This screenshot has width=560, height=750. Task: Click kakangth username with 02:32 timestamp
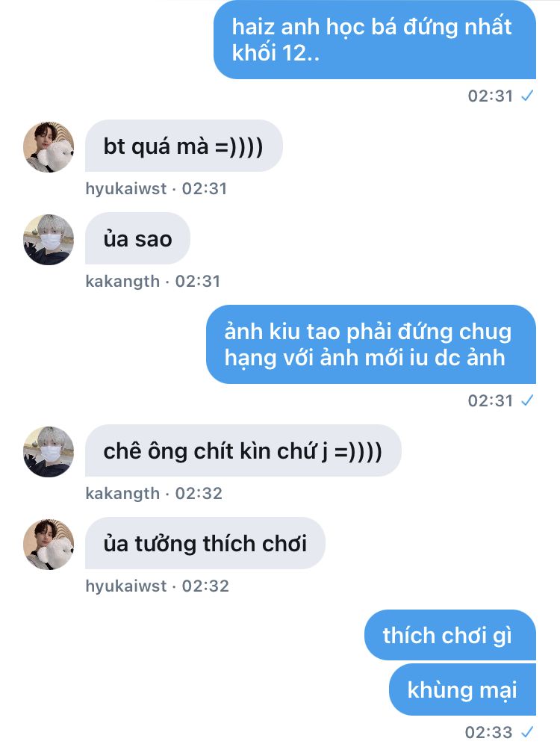122,493
